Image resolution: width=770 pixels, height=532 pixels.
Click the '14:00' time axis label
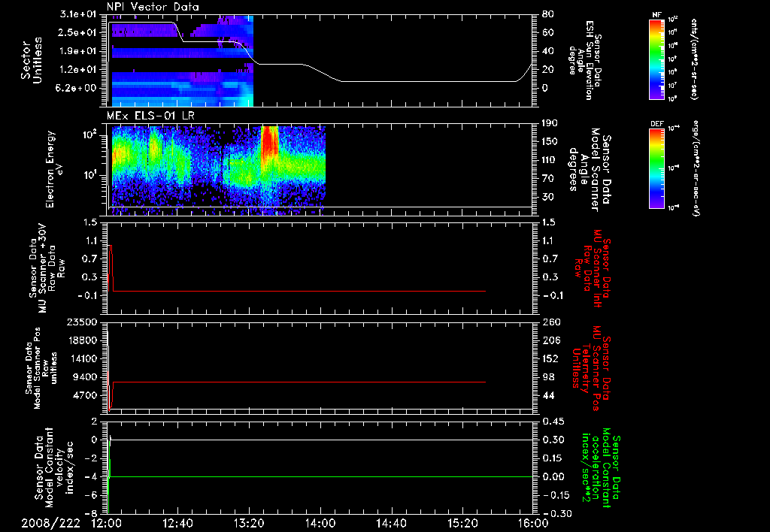(320, 523)
